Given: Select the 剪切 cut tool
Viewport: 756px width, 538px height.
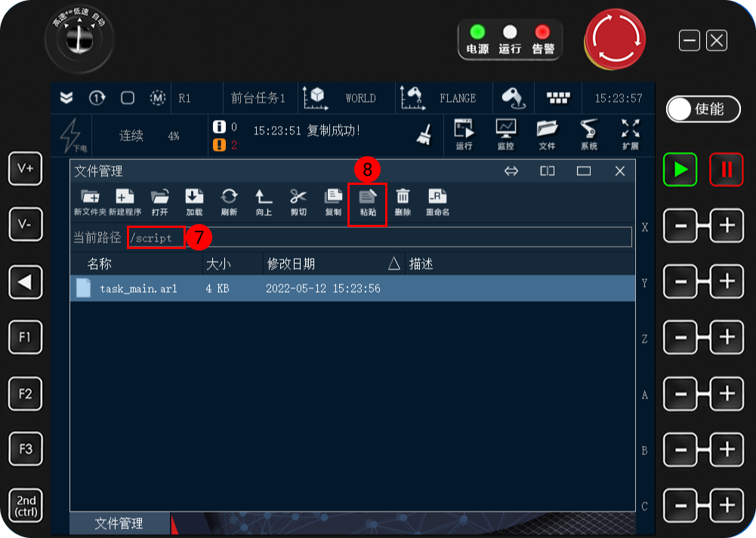Looking at the screenshot, I should tap(298, 199).
